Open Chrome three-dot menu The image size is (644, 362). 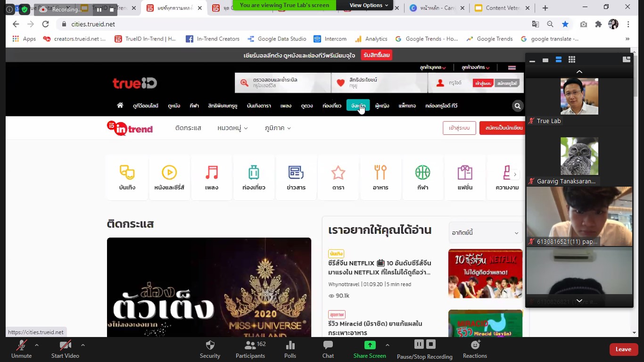[x=628, y=24]
